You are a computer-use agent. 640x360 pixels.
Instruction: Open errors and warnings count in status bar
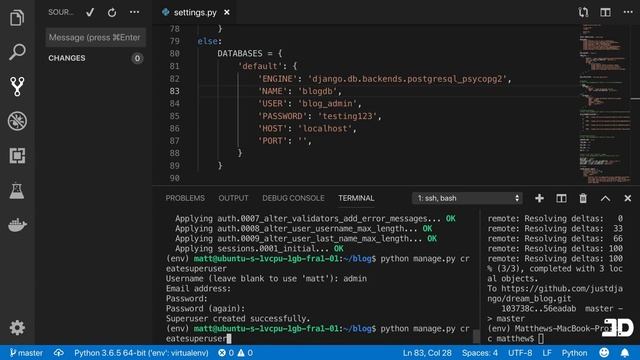pyautogui.click(x=236, y=353)
